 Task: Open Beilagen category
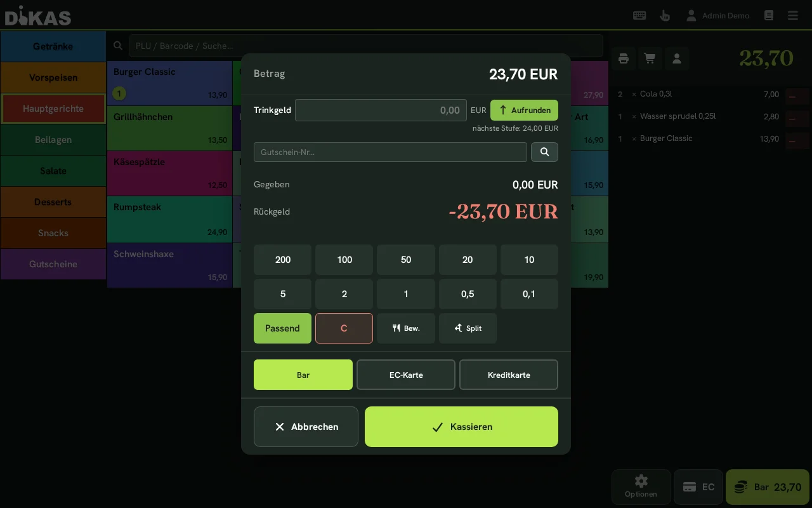pyautogui.click(x=53, y=140)
